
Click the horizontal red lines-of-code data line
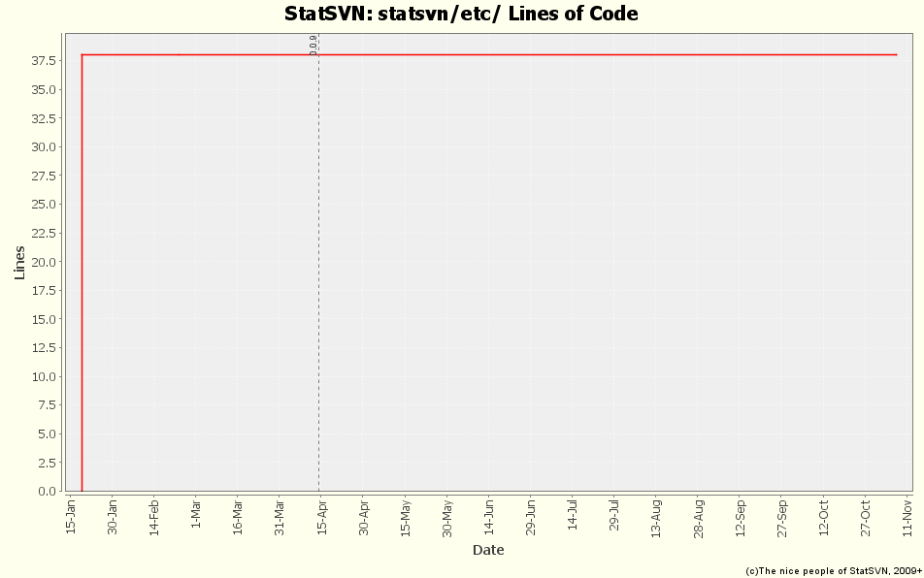pyautogui.click(x=489, y=54)
